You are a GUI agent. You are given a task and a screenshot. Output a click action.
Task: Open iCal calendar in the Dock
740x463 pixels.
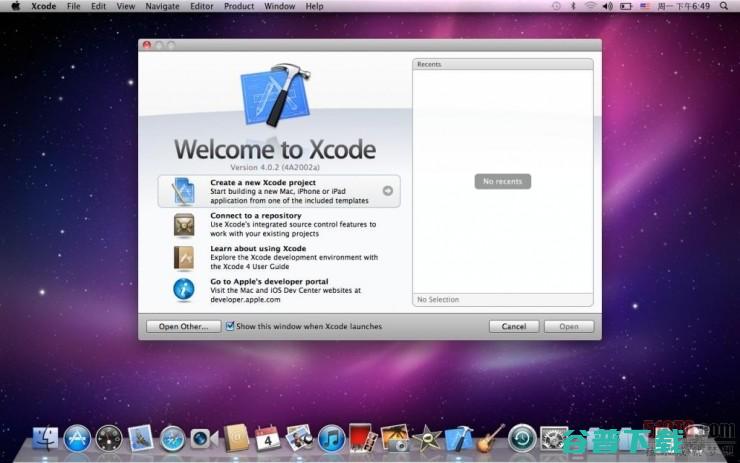coord(268,438)
